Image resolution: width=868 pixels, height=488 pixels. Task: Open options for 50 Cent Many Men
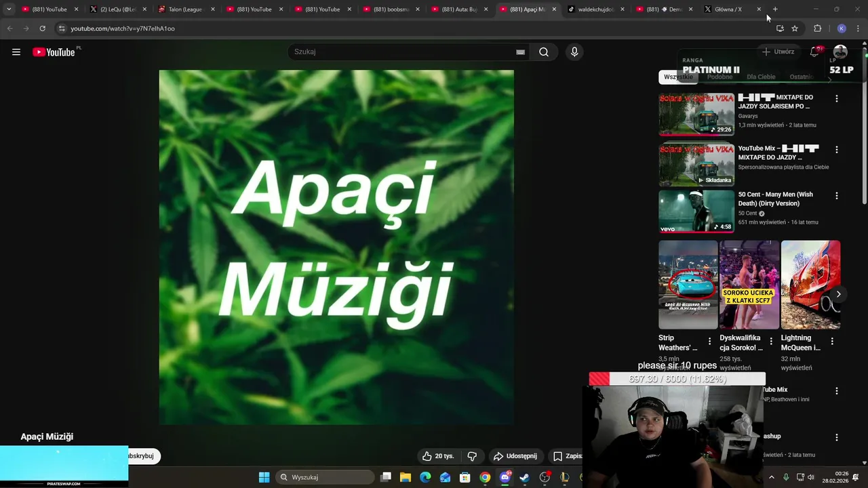click(x=836, y=195)
